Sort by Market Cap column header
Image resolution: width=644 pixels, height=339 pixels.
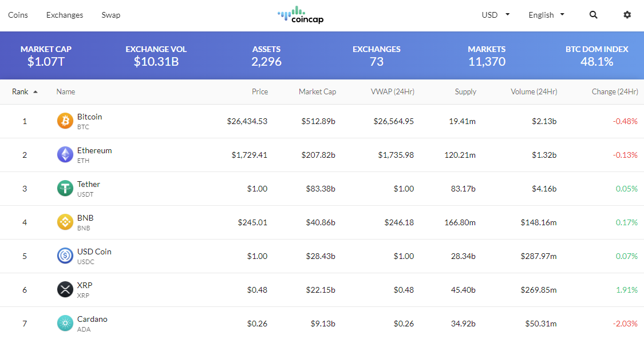(x=317, y=92)
